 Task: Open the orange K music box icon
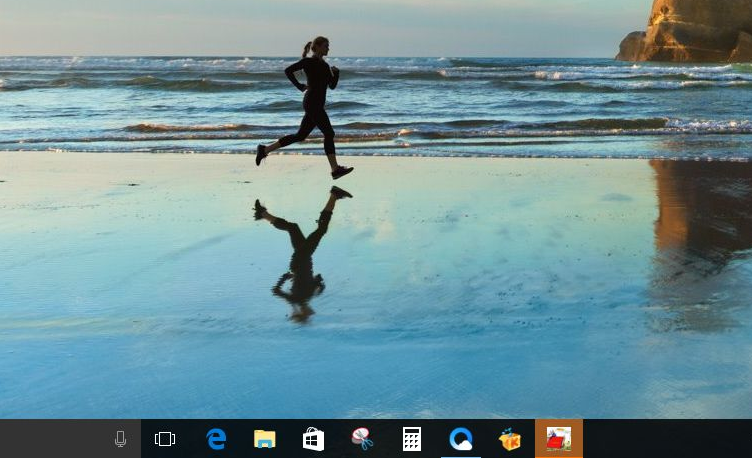click(510, 439)
